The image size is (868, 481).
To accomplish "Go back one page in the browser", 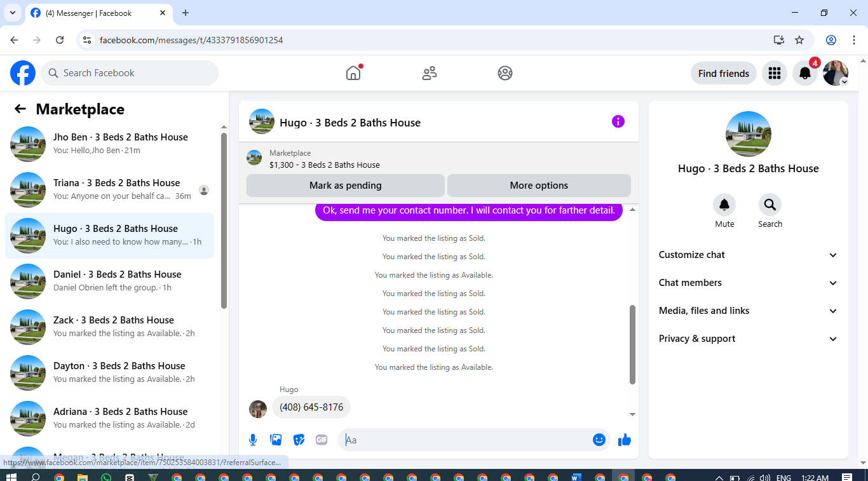I will (x=14, y=40).
